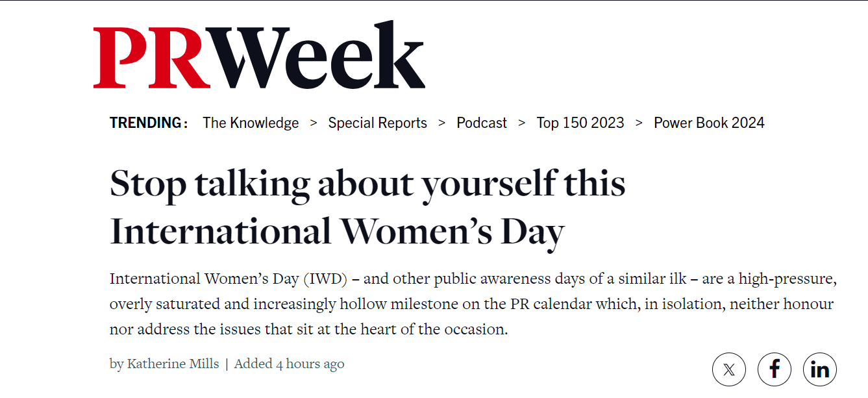The image size is (868, 398).
Task: Share the article on LinkedIn
Action: [x=820, y=369]
